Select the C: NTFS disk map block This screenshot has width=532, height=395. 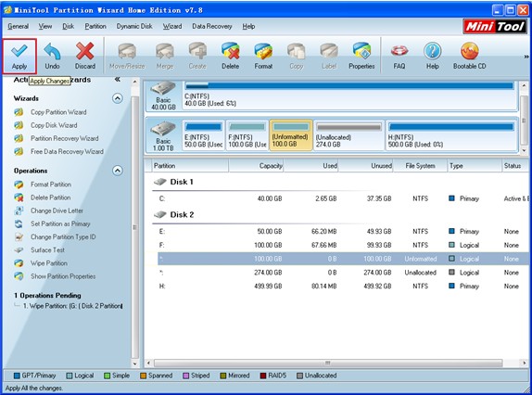pos(349,96)
